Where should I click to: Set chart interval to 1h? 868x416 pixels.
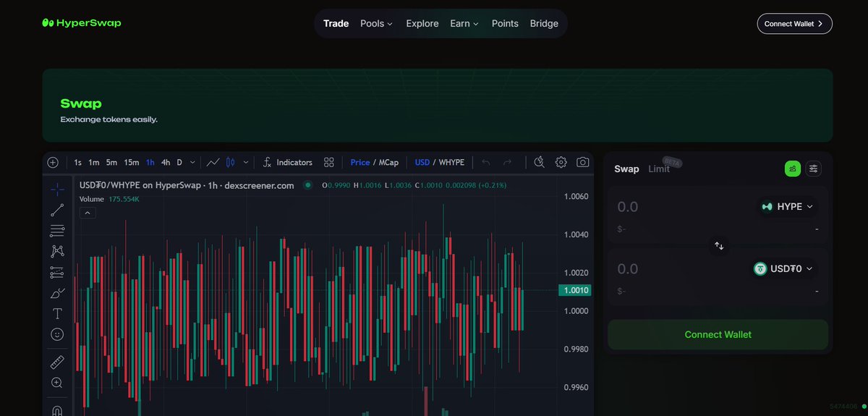click(150, 162)
